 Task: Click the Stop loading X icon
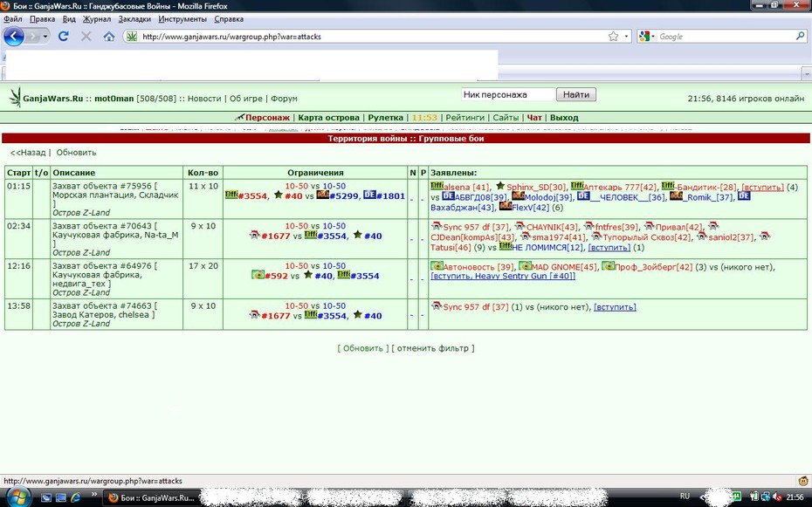[x=86, y=37]
